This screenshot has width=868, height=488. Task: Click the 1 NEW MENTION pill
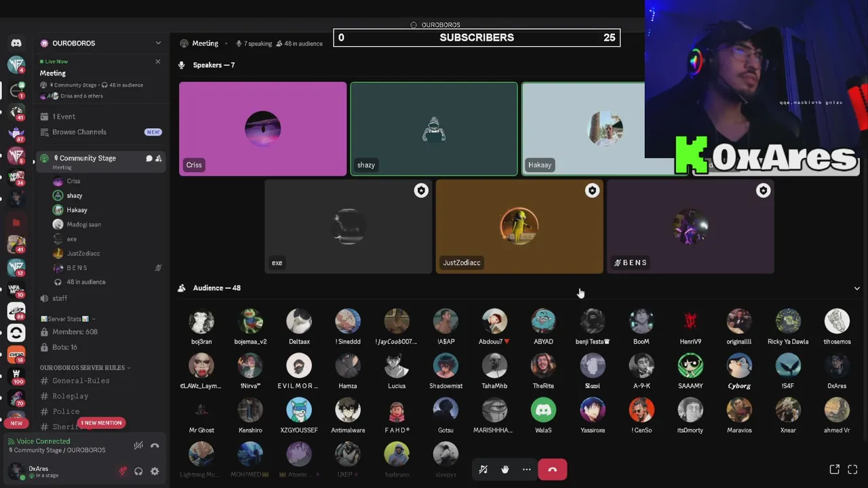[100, 423]
